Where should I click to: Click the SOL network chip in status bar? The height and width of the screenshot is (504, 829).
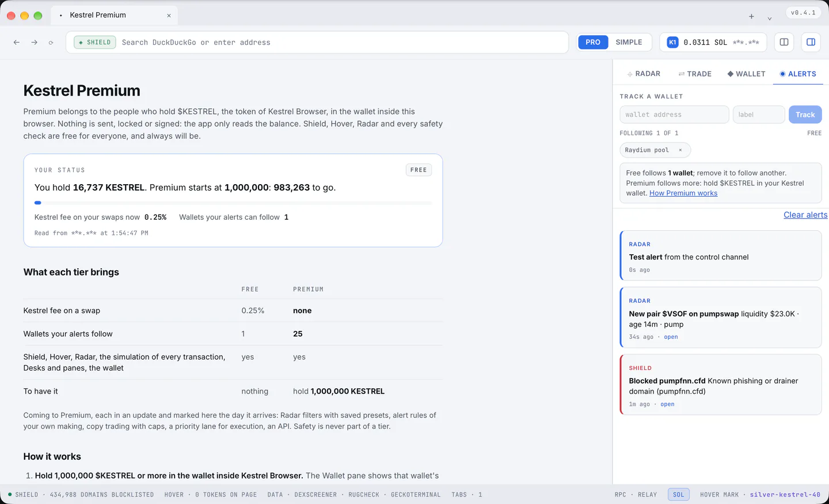679,495
